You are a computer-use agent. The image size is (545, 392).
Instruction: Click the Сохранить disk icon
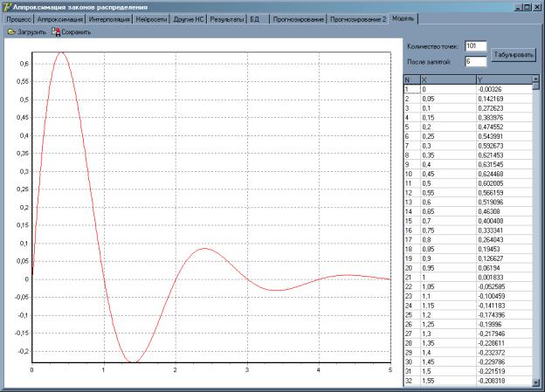[x=56, y=32]
